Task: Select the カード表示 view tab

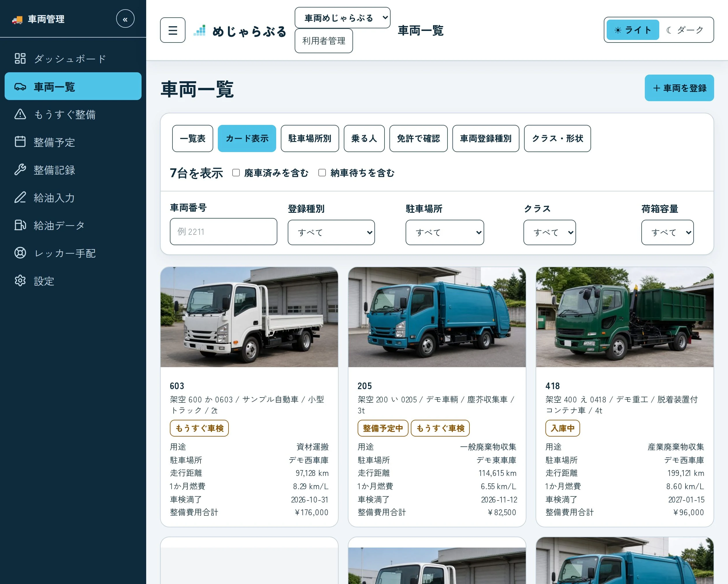Action: 247,138
